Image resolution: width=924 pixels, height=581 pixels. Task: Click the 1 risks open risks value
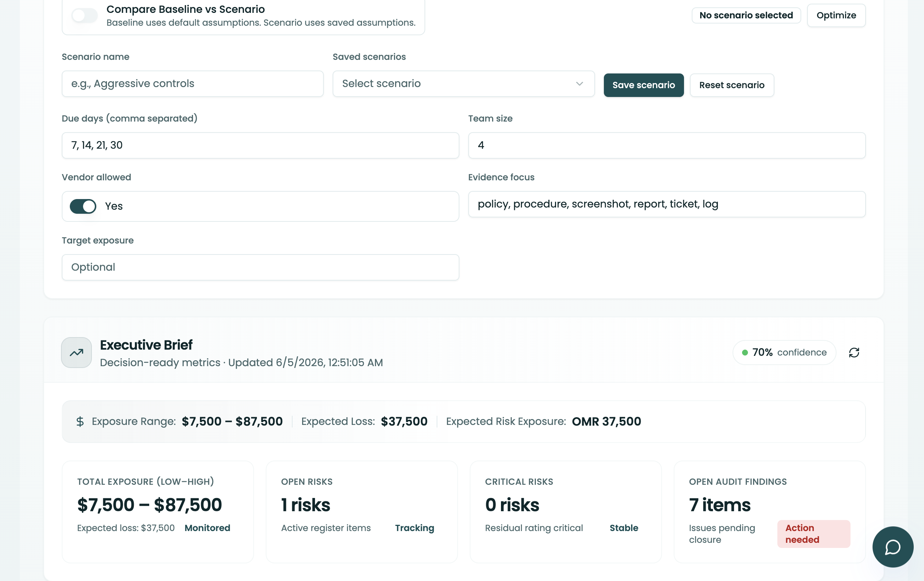point(305,505)
